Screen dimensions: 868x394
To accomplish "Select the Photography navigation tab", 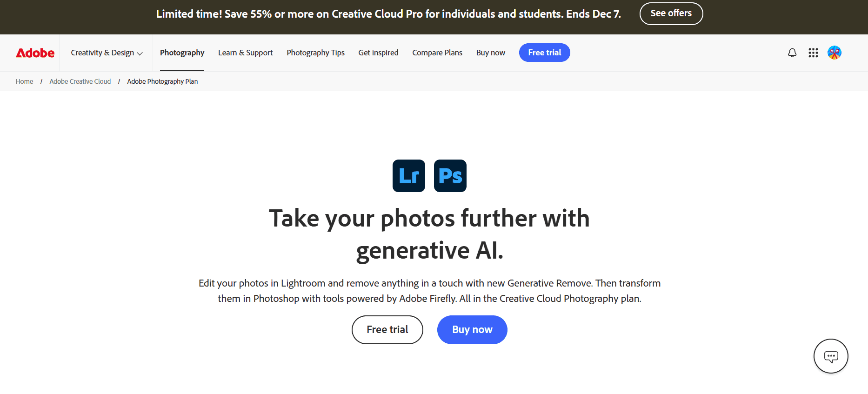I will pos(182,53).
